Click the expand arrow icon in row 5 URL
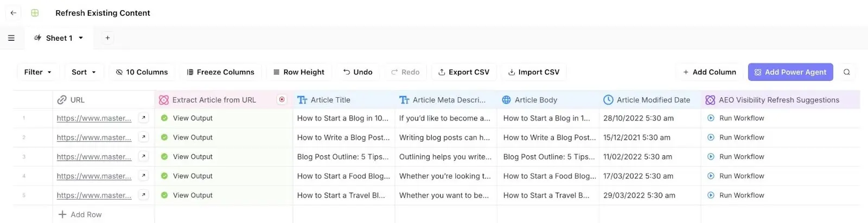Viewport: 868px width, 223px height. coord(143,195)
